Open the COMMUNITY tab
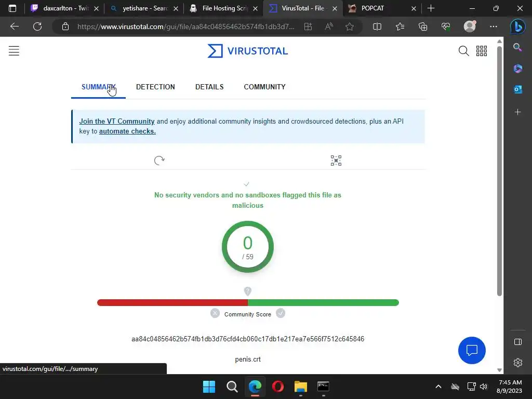Screen dimensions: 532x399 pos(264,87)
